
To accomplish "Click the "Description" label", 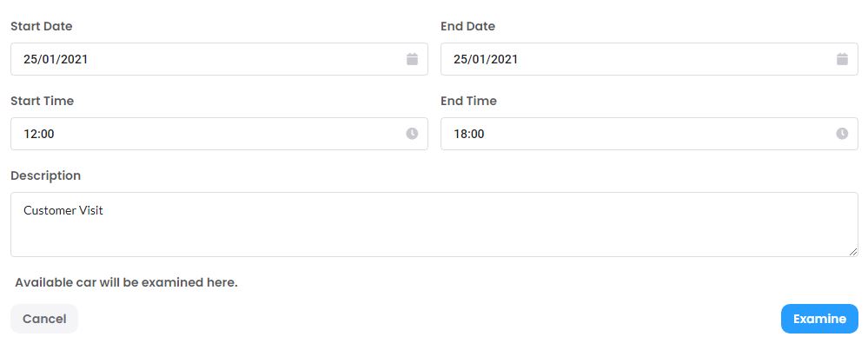I will pos(45,175).
